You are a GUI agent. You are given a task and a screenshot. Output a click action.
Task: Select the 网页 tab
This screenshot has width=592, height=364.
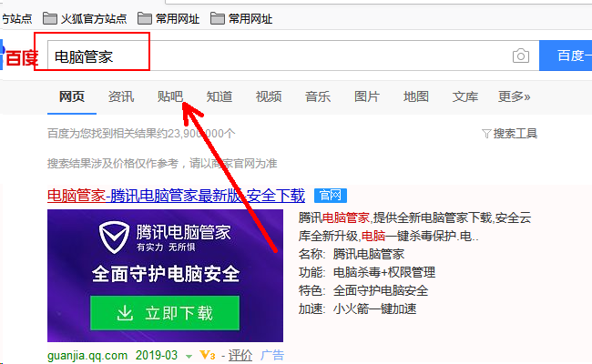(72, 96)
